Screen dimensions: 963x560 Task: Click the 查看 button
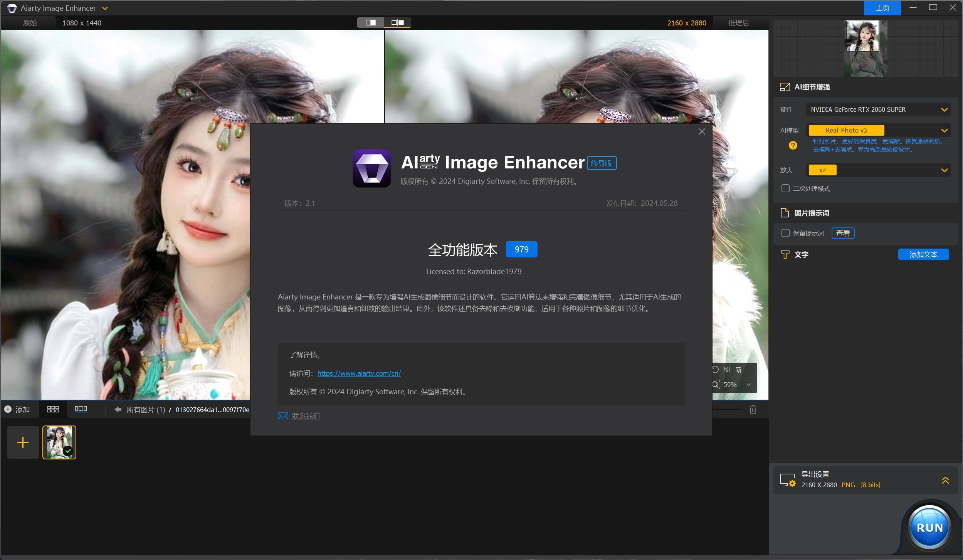pyautogui.click(x=843, y=233)
